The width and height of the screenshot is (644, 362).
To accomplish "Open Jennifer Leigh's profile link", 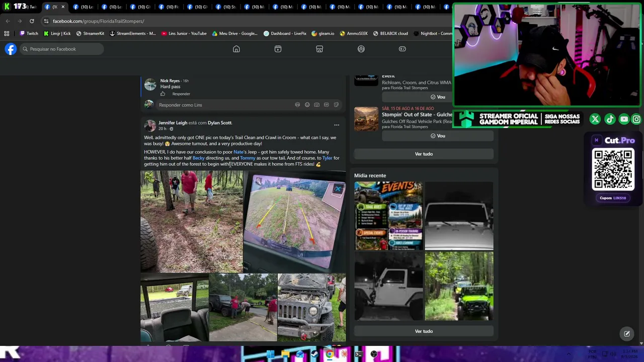I will [x=173, y=123].
